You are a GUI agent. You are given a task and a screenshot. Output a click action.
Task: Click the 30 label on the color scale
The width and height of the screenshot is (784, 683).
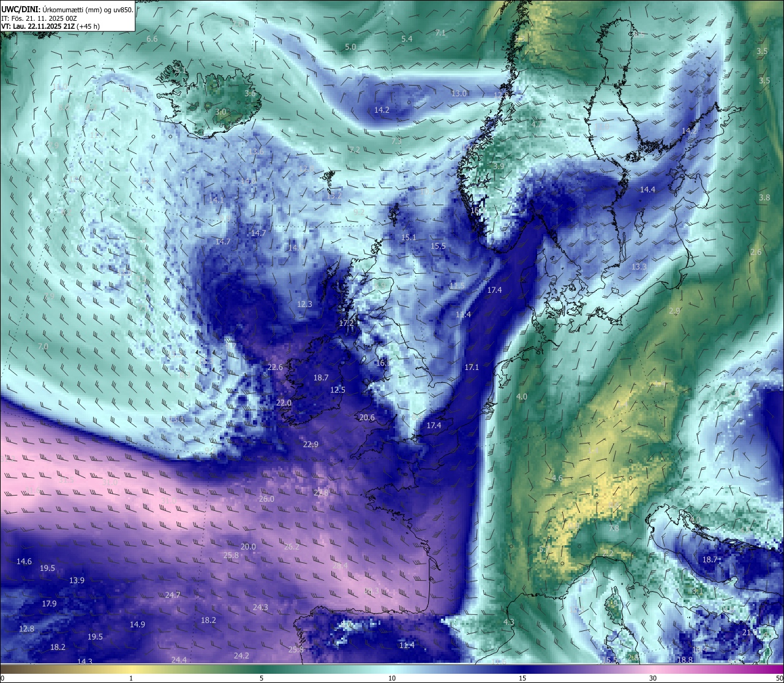click(653, 678)
